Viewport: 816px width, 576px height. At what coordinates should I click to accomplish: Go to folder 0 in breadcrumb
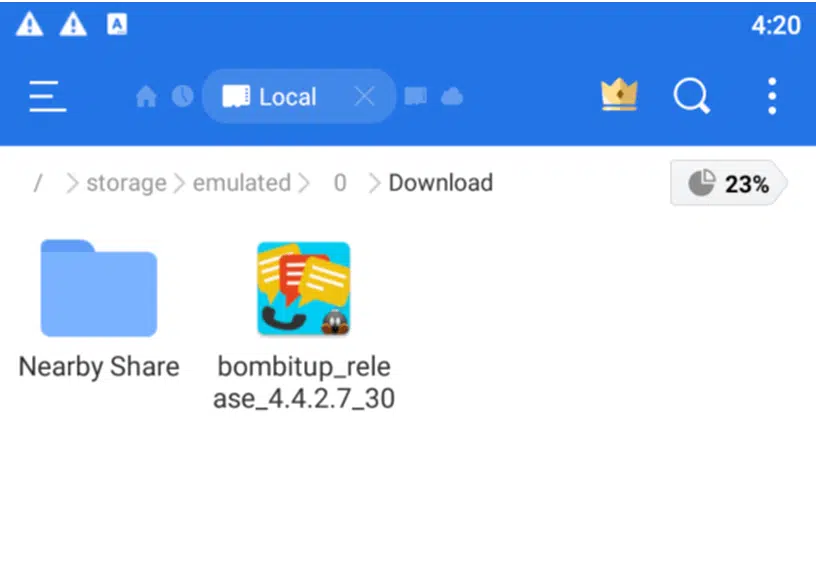(x=340, y=183)
